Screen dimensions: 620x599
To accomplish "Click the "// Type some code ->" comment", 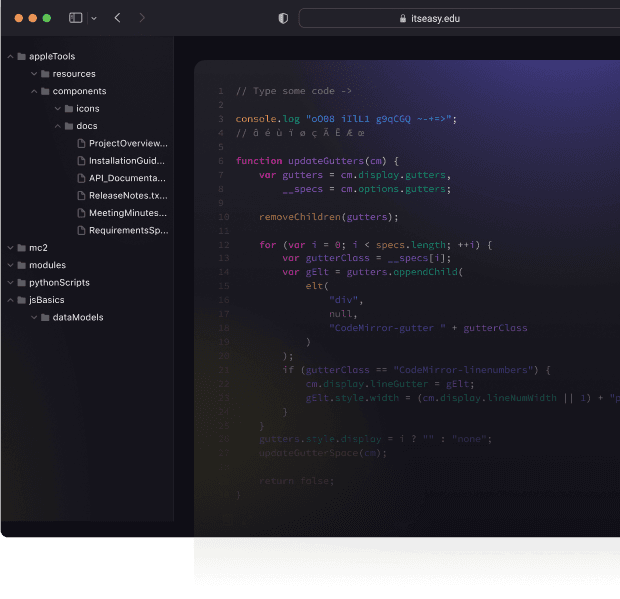I will coord(293,91).
